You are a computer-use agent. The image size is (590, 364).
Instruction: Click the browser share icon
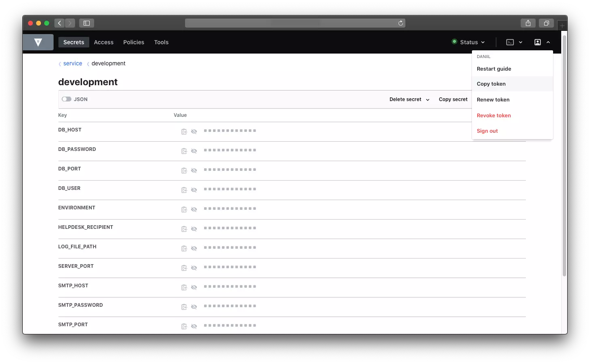point(528,23)
